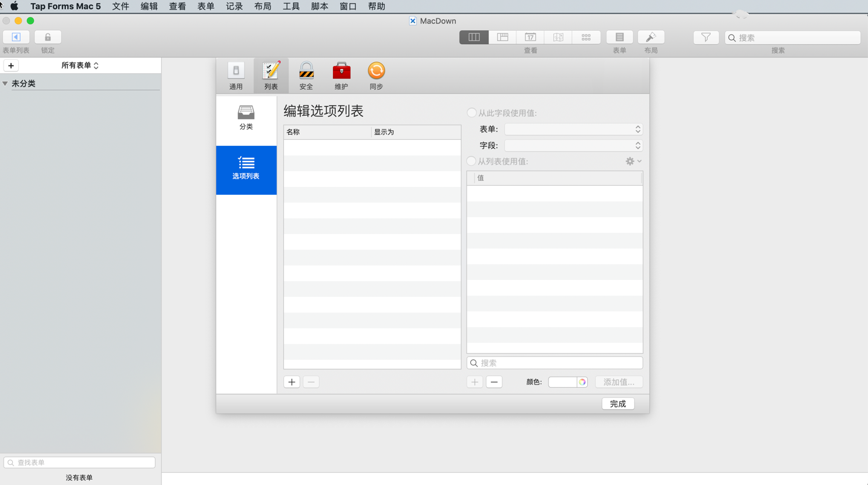Open the 工具 menu
Image resolution: width=868 pixels, height=485 pixels.
click(x=291, y=6)
